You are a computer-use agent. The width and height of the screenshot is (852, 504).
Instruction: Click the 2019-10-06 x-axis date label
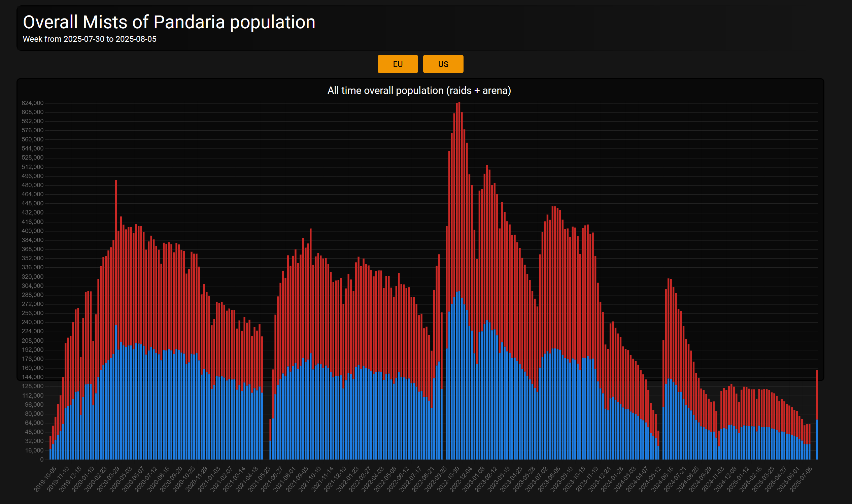coord(45,479)
